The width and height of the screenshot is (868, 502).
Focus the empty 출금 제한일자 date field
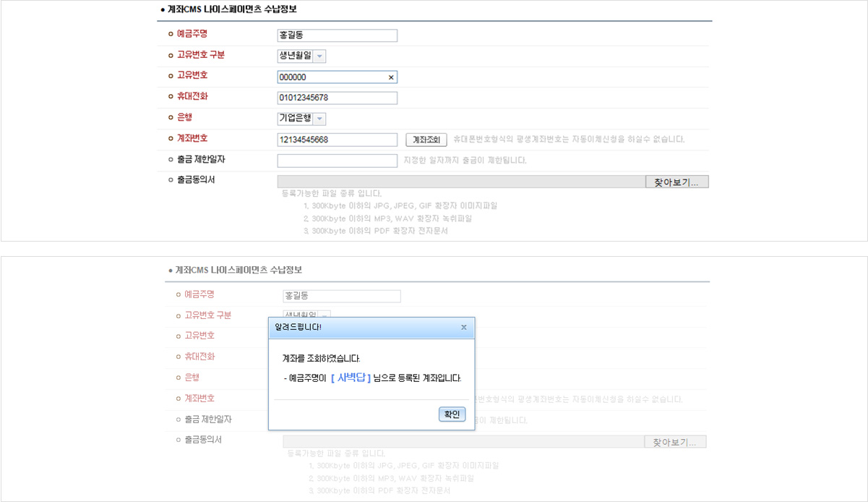337,161
